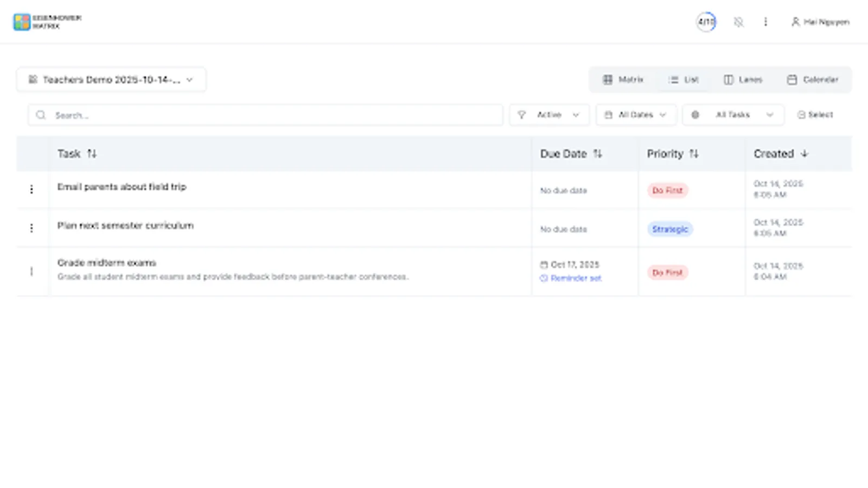Open the Matrix view icon
868x488 pixels.
(x=608, y=79)
